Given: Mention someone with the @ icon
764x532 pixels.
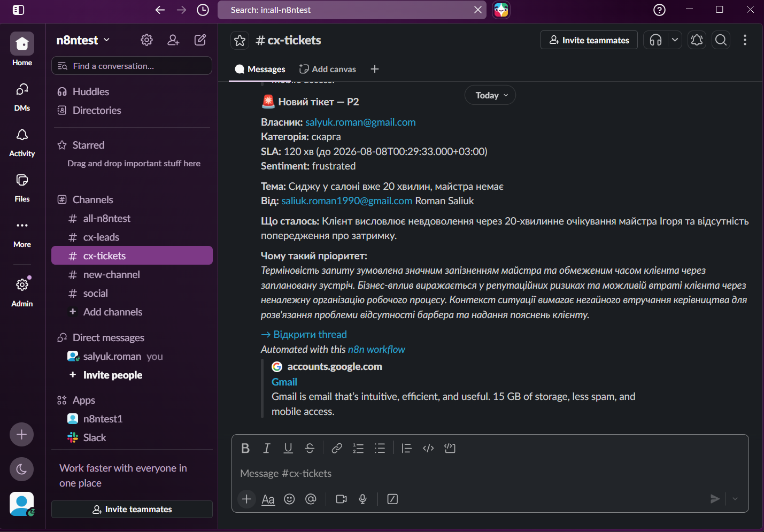Looking at the screenshot, I should coord(311,499).
